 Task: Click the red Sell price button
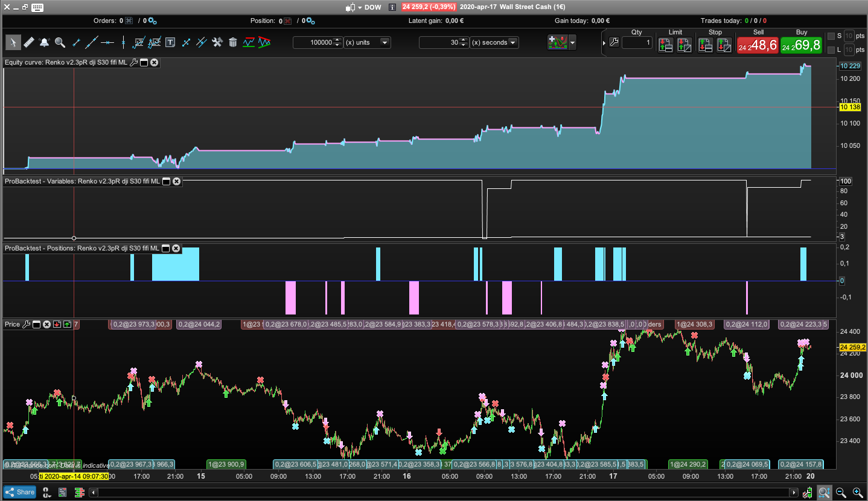(758, 45)
